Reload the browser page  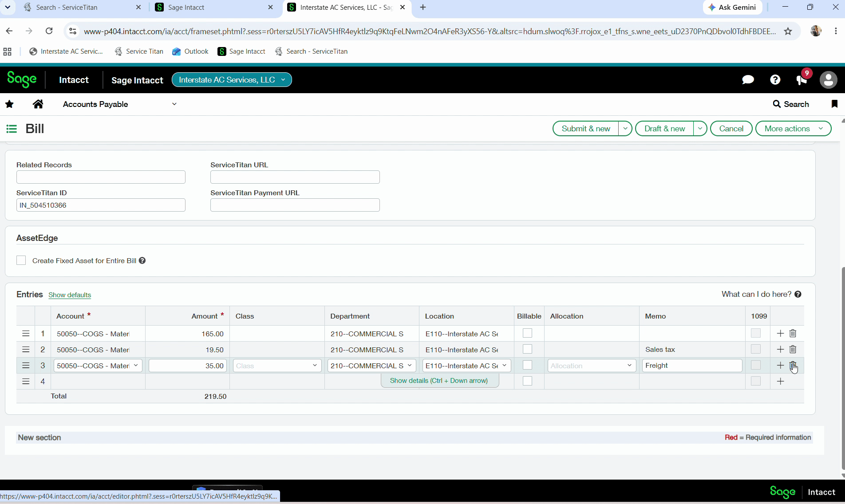coord(49,31)
